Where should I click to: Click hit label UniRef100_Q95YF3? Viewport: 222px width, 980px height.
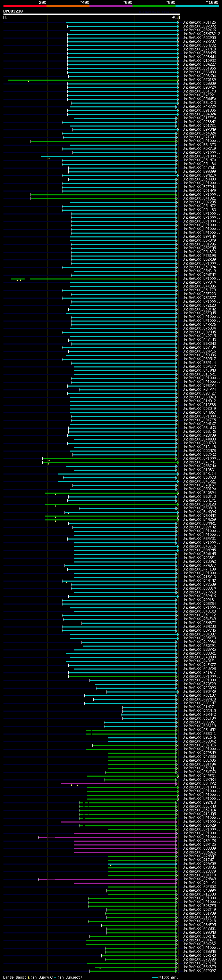(199, 638)
